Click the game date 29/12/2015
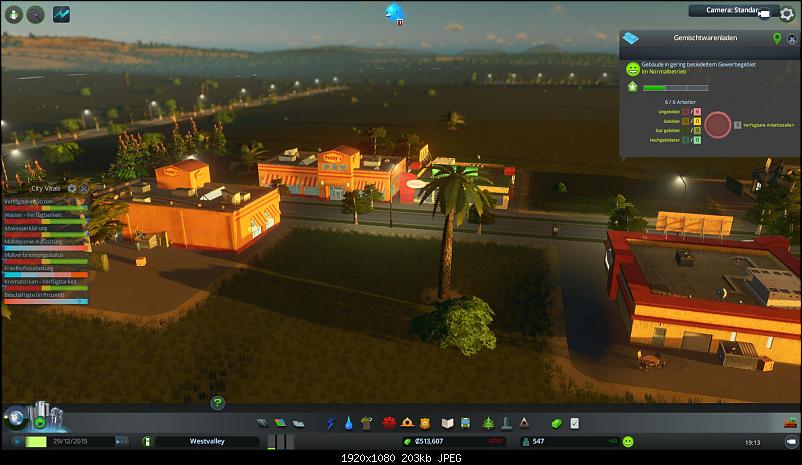The width and height of the screenshot is (802, 465). (70, 441)
